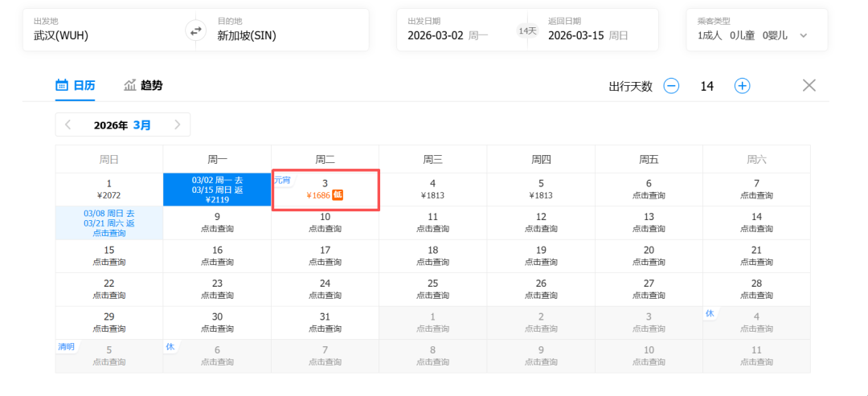Image resolution: width=868 pixels, height=396 pixels.
Task: Query price for March 12
Action: pyautogui.click(x=541, y=222)
